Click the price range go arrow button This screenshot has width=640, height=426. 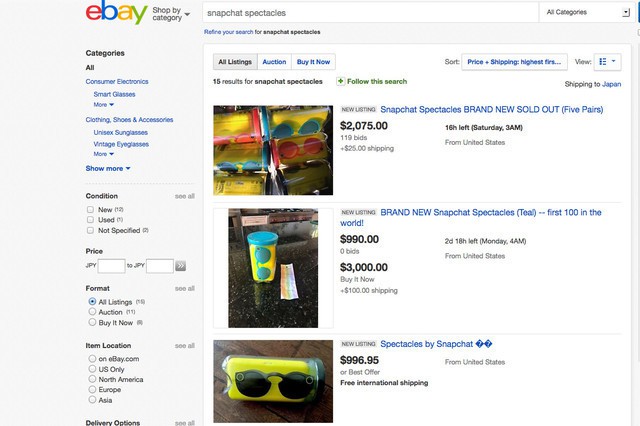coord(181,266)
